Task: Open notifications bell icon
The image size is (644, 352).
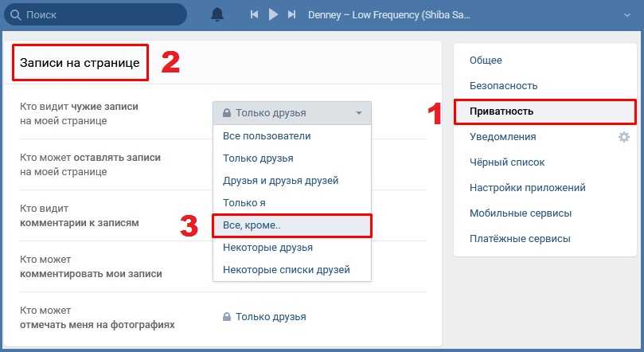Action: coord(217,15)
